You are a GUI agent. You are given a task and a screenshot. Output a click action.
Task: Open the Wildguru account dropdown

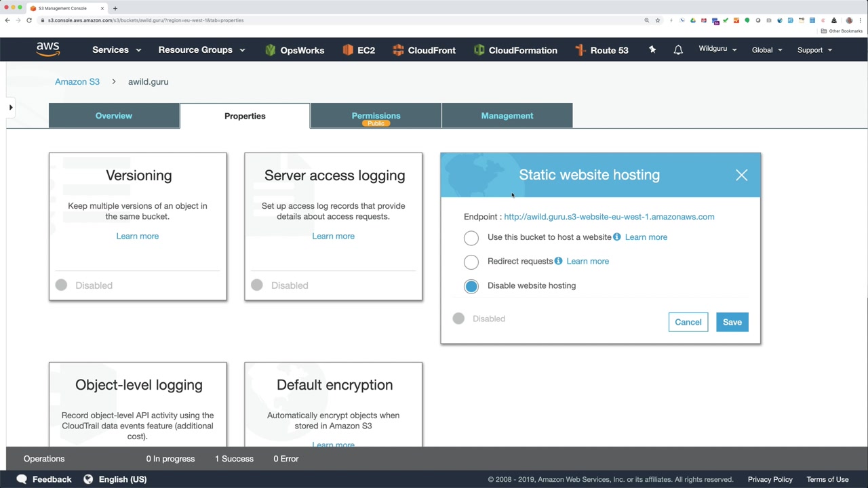tap(717, 49)
